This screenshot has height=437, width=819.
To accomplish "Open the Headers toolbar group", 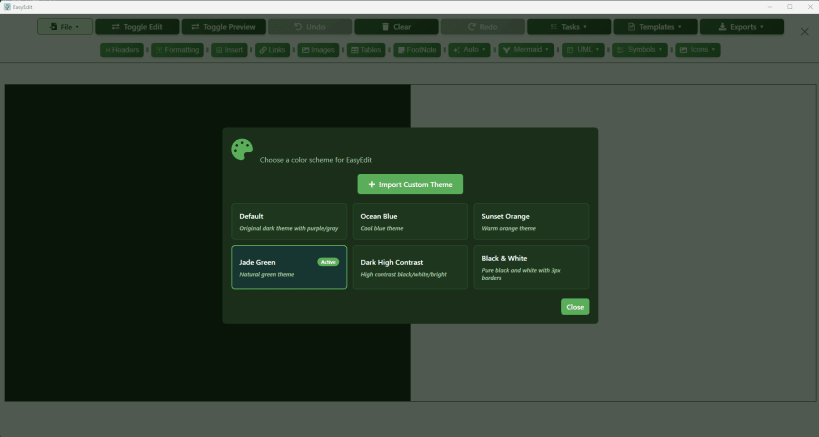I will 122,50.
